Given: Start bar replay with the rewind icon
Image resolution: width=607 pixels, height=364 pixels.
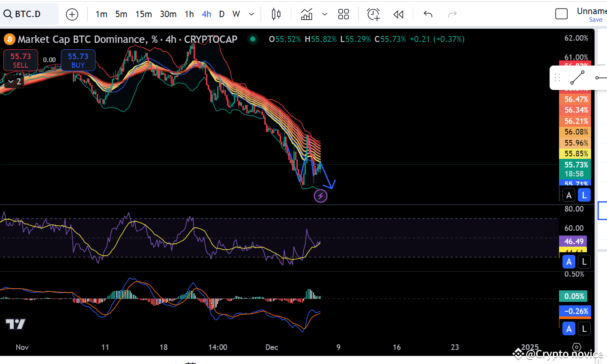Looking at the screenshot, I should 398,14.
